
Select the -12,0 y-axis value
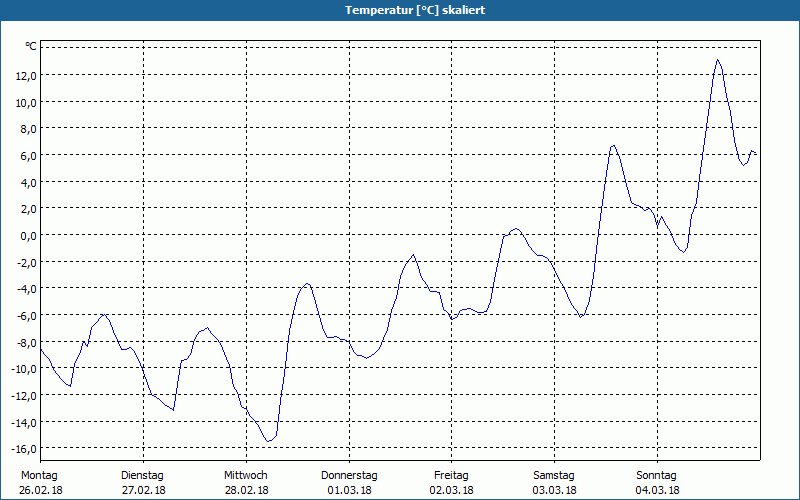point(24,395)
